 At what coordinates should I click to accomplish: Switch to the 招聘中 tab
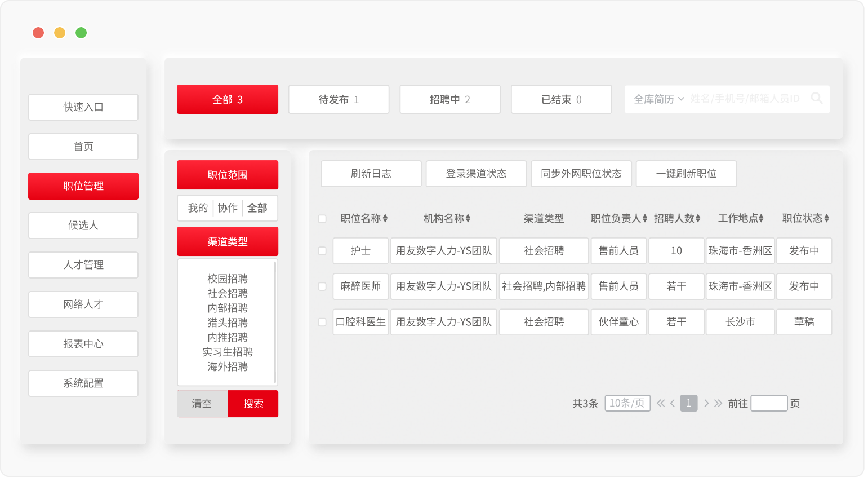click(x=449, y=100)
